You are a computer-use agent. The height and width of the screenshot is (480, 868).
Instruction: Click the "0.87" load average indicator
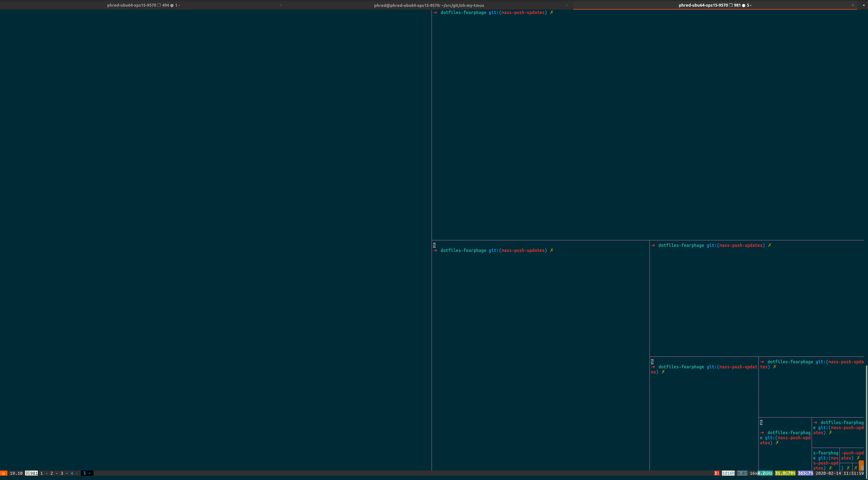pos(742,473)
